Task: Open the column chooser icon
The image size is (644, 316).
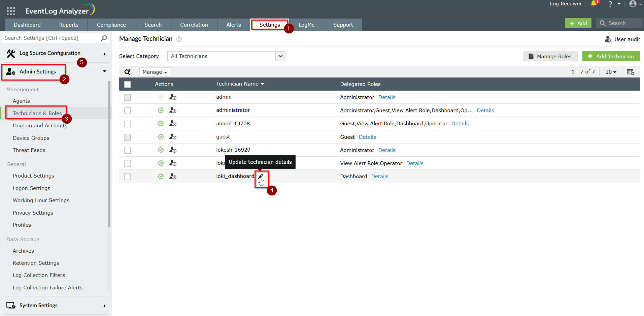Action: coord(631,72)
